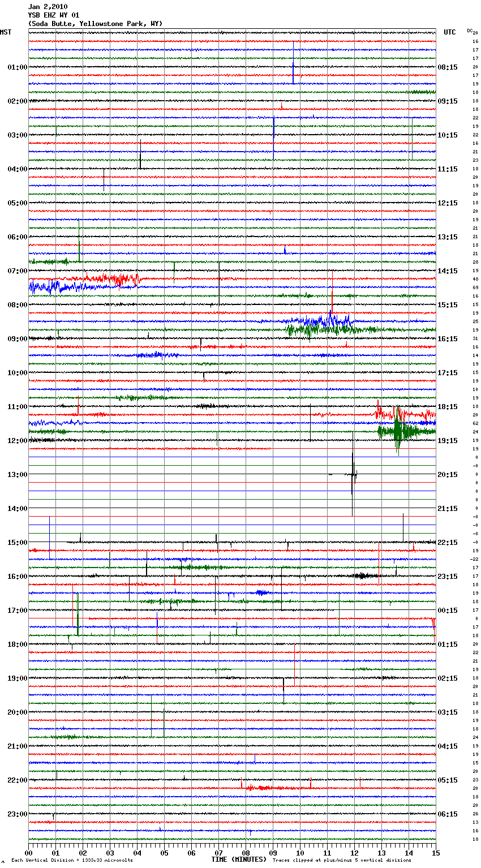Click the "06:15" UTC time label
The image size is (481, 868).
[x=448, y=814]
